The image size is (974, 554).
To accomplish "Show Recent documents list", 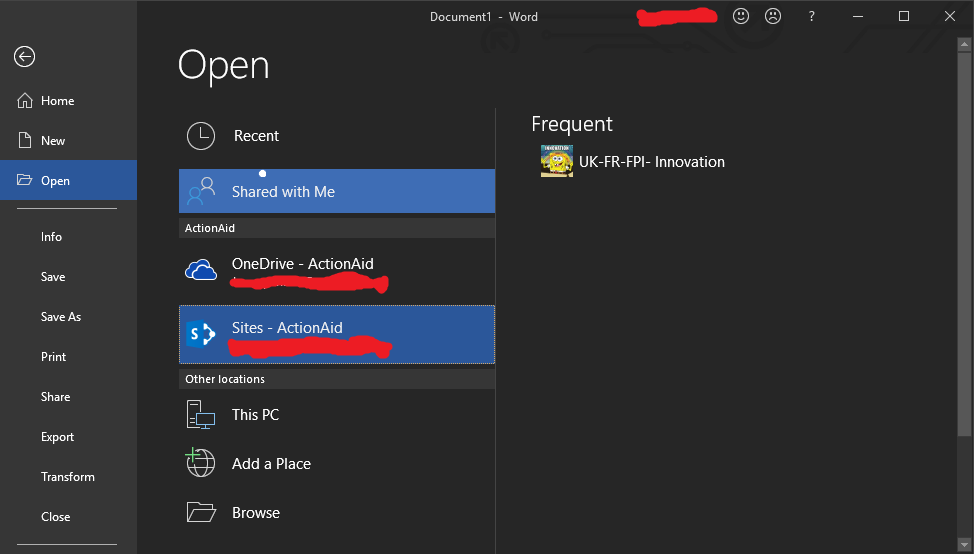I will (337, 136).
